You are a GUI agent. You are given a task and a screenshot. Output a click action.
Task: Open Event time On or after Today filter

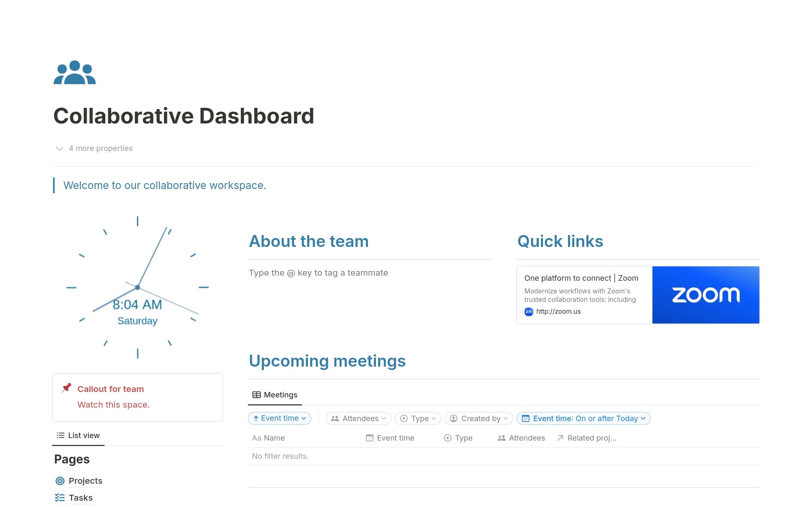pos(583,418)
